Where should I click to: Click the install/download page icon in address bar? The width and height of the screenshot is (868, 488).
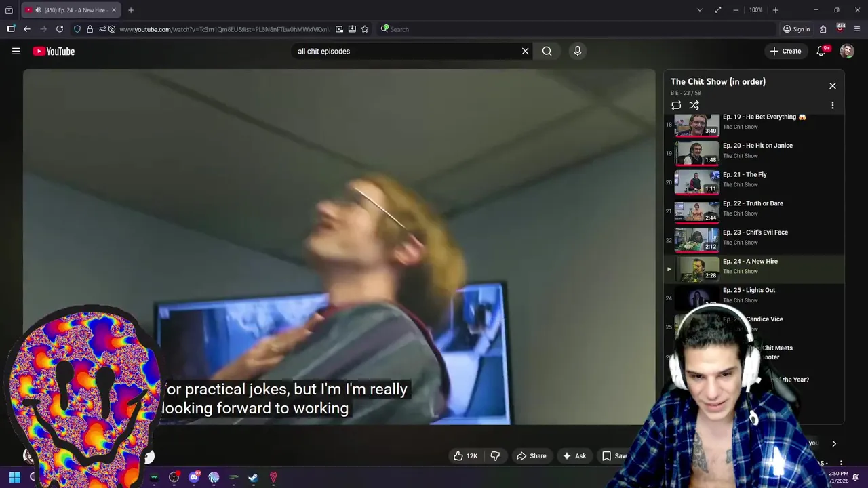click(352, 29)
